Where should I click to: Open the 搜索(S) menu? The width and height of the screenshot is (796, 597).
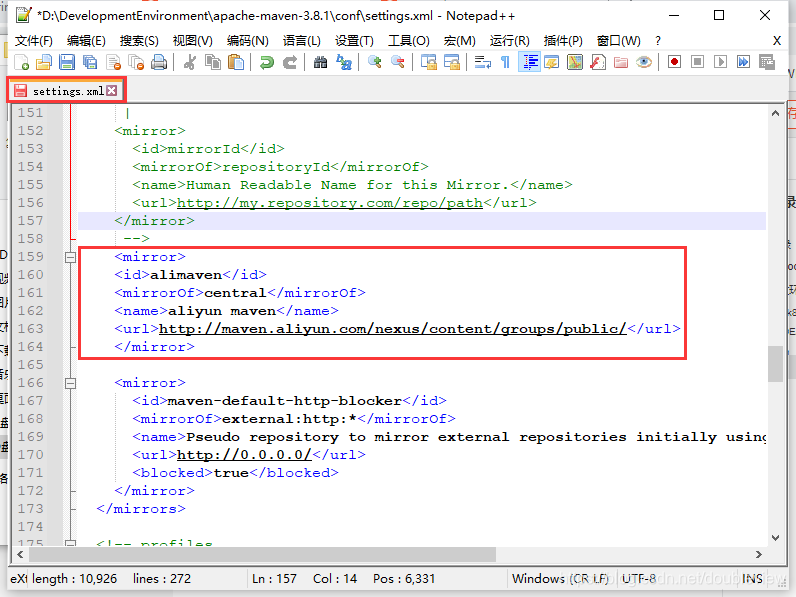(139, 41)
